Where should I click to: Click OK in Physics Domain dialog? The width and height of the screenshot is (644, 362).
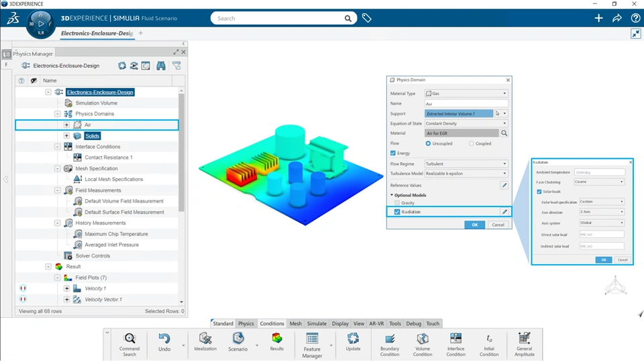coord(475,225)
